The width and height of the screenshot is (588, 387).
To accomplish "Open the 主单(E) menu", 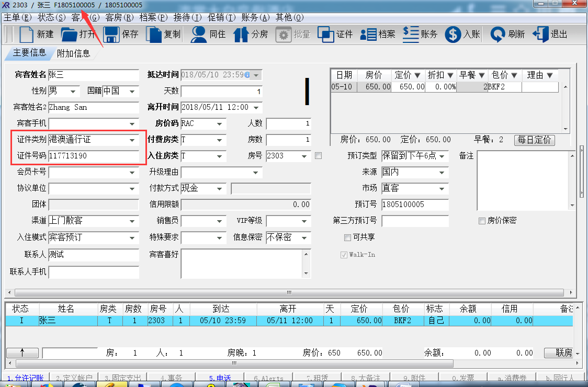I will click(18, 18).
